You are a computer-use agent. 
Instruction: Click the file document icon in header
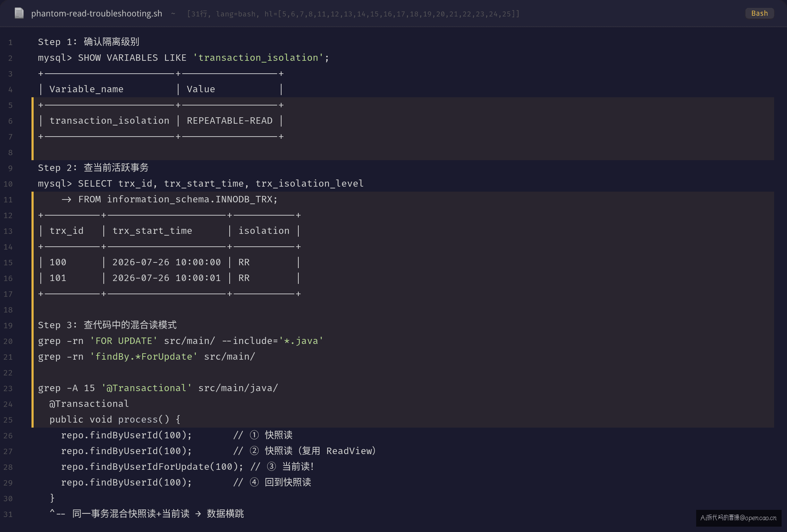point(19,13)
